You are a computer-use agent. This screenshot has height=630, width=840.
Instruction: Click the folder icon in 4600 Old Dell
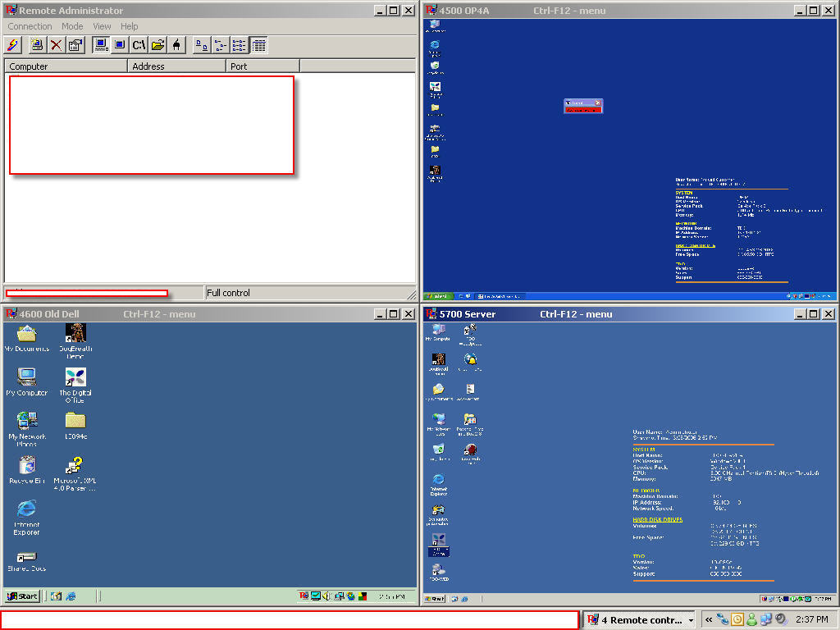[x=75, y=426]
